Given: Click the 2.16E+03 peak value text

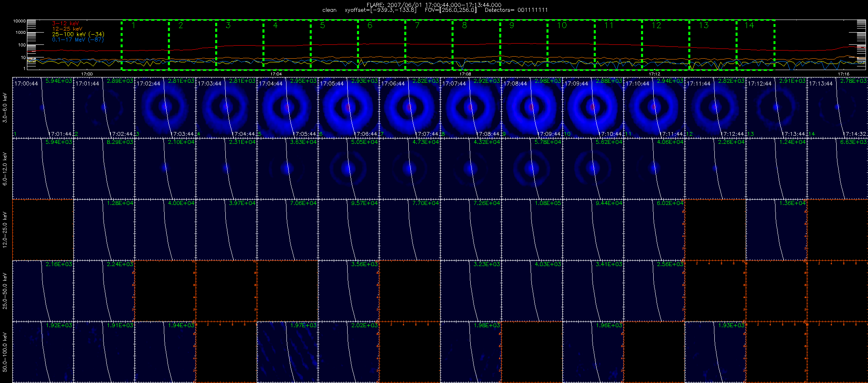Looking at the screenshot, I should click(x=59, y=264).
